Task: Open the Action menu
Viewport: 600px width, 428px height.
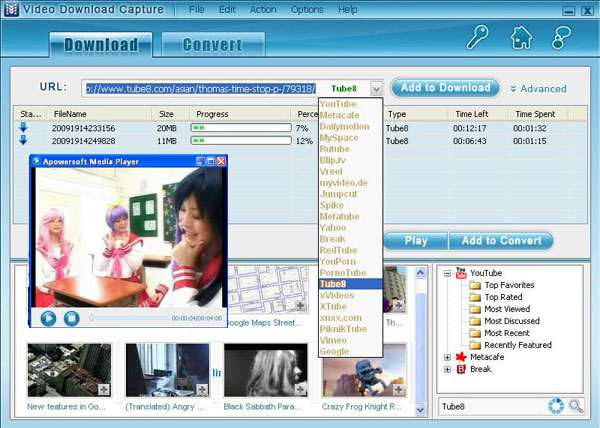Action: tap(263, 9)
